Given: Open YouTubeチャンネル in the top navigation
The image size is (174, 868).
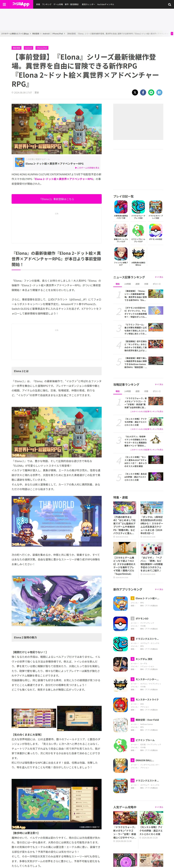Looking at the screenshot, I should [105, 4].
